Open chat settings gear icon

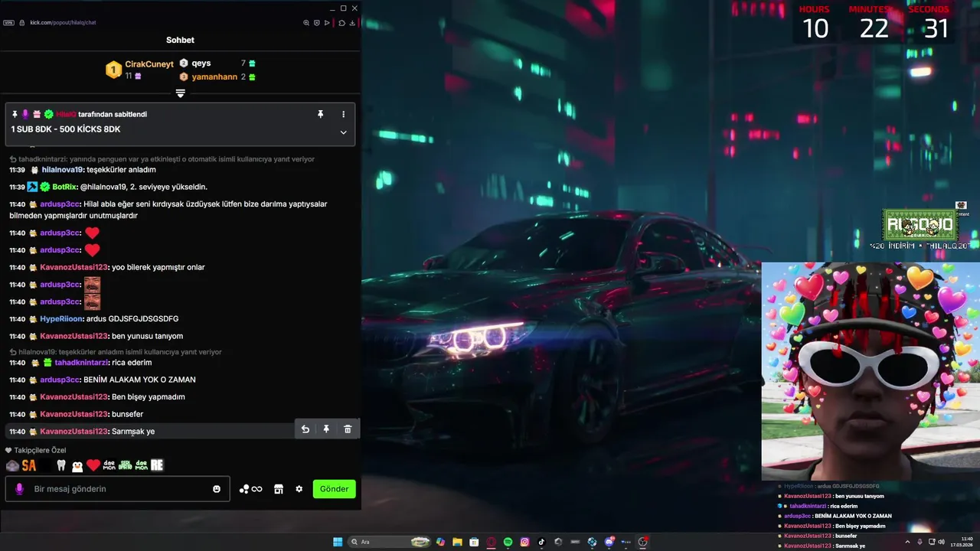point(299,489)
